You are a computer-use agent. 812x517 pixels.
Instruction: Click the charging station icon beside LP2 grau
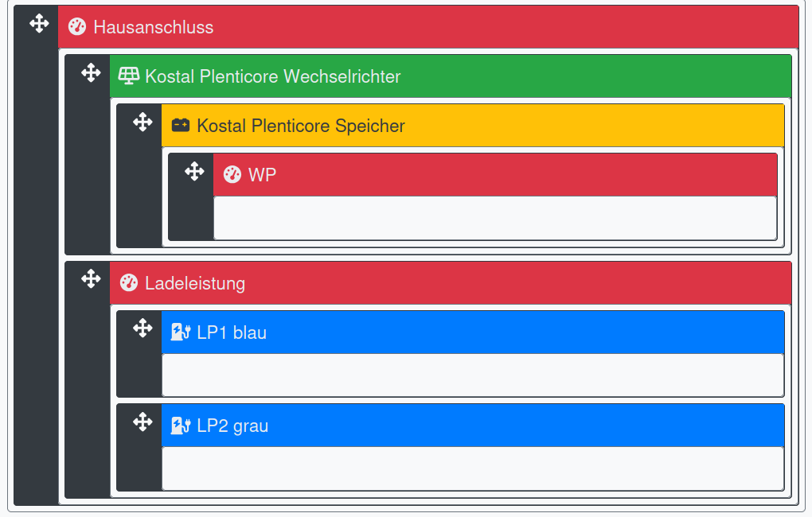[181, 426]
